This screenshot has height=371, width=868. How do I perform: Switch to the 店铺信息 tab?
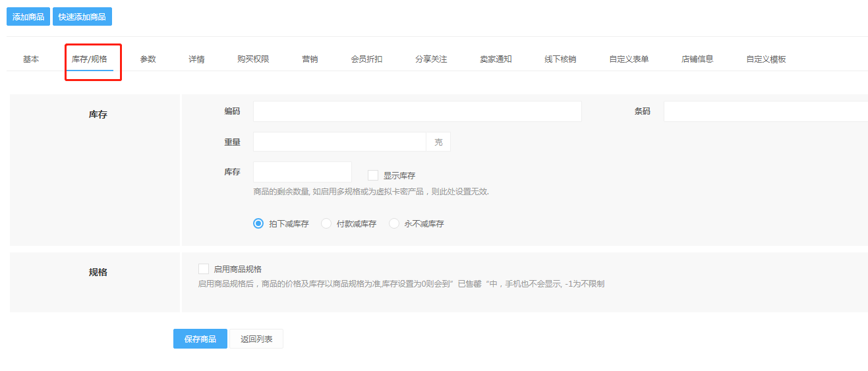click(x=697, y=59)
